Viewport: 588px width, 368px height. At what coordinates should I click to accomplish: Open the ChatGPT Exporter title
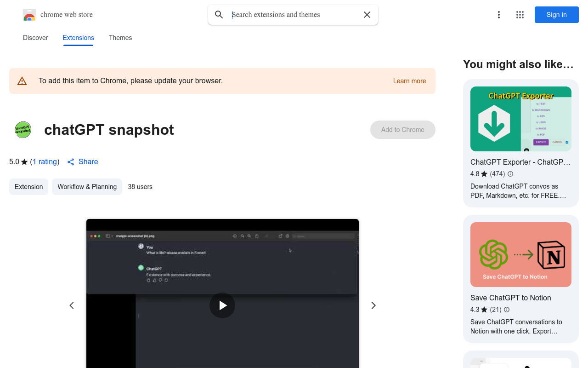(x=521, y=162)
